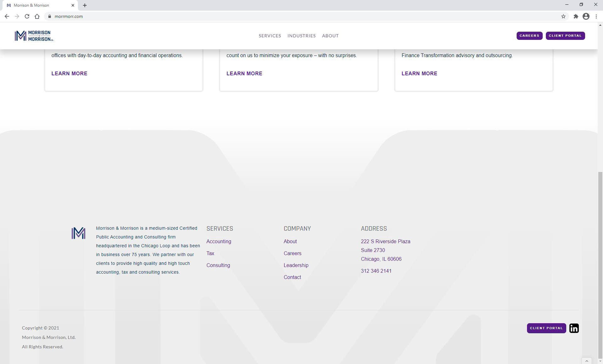Open Chrome three-dot menu
This screenshot has width=603, height=364.
(x=596, y=16)
